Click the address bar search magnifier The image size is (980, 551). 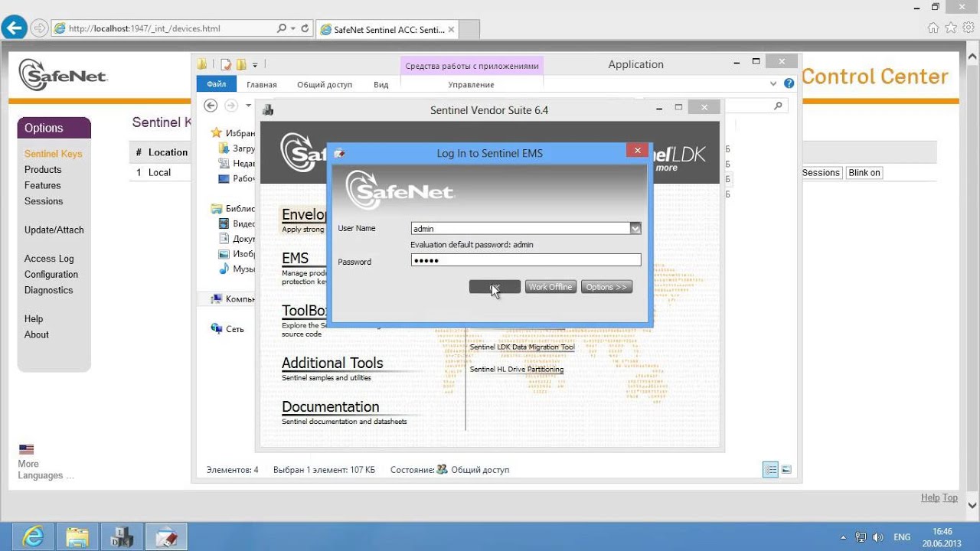click(282, 28)
